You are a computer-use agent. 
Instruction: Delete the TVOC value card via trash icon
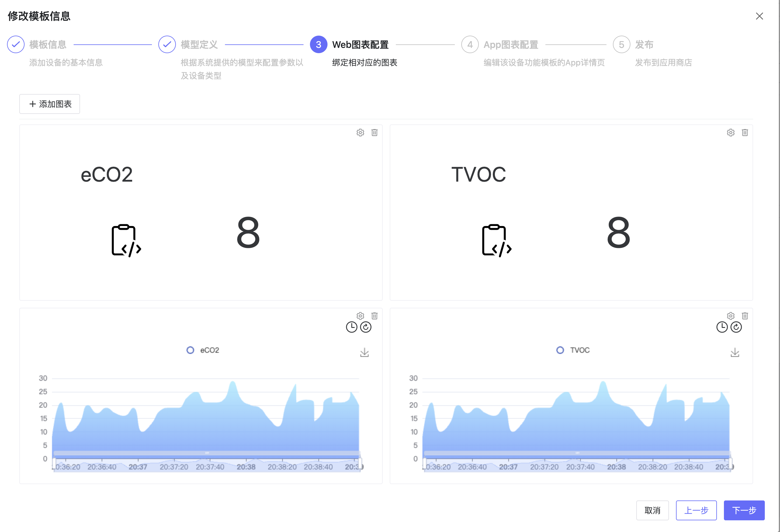(745, 133)
